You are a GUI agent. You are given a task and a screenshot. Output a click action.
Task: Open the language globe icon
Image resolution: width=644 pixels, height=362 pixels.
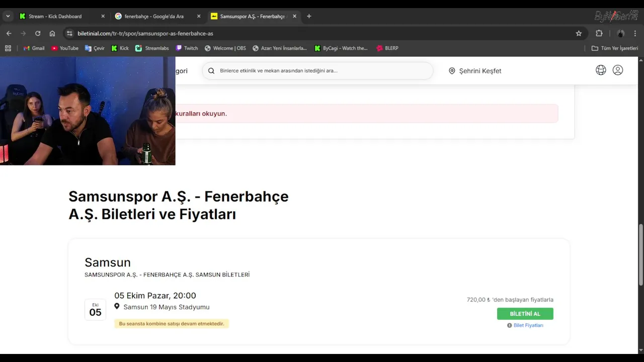point(601,70)
